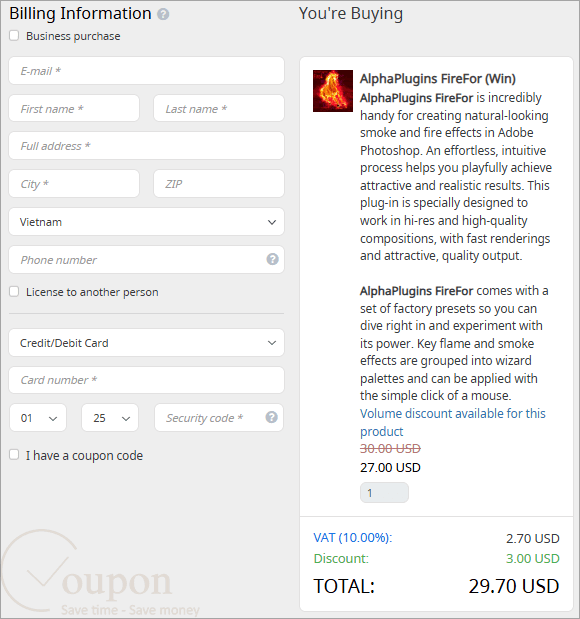Open the Volume discount available link
The image size is (580, 619).
(x=452, y=422)
